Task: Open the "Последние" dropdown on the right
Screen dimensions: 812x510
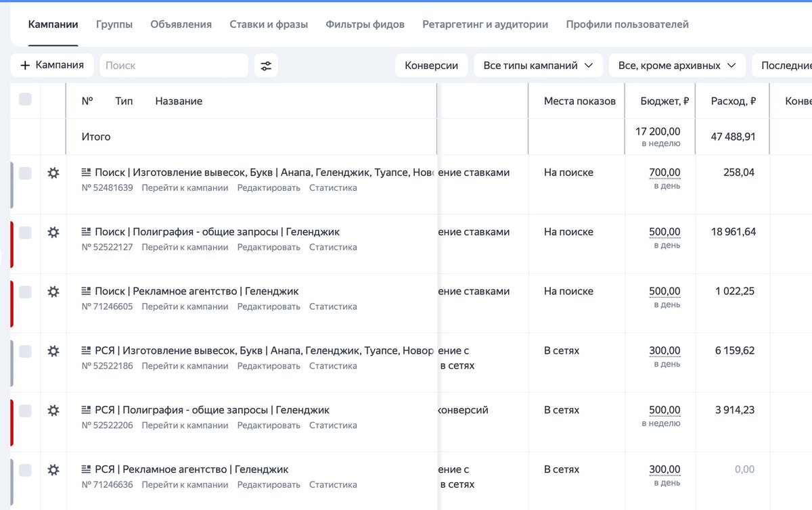Action: tap(789, 65)
